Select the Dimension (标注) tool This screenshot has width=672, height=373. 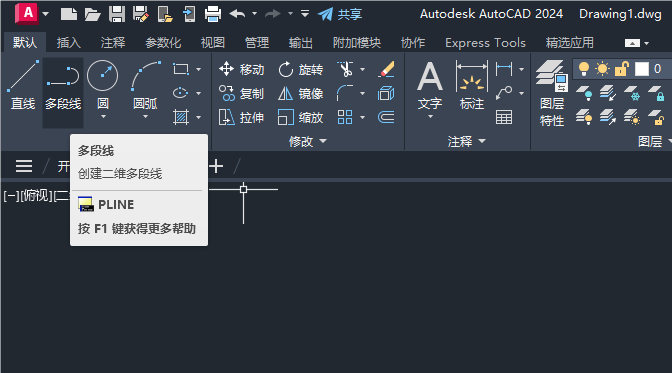(x=471, y=85)
